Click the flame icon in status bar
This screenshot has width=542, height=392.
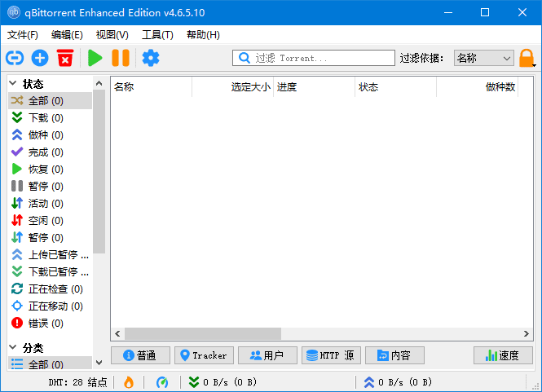(128, 381)
